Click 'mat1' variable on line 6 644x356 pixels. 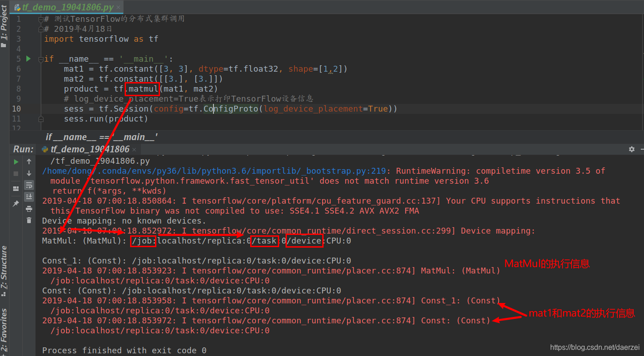click(x=74, y=69)
